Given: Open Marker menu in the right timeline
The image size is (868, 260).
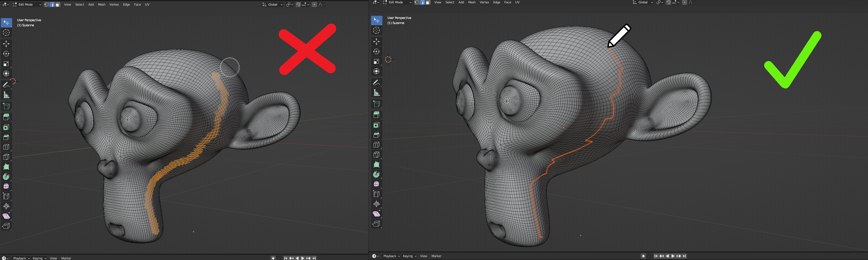Looking at the screenshot, I should click(436, 256).
